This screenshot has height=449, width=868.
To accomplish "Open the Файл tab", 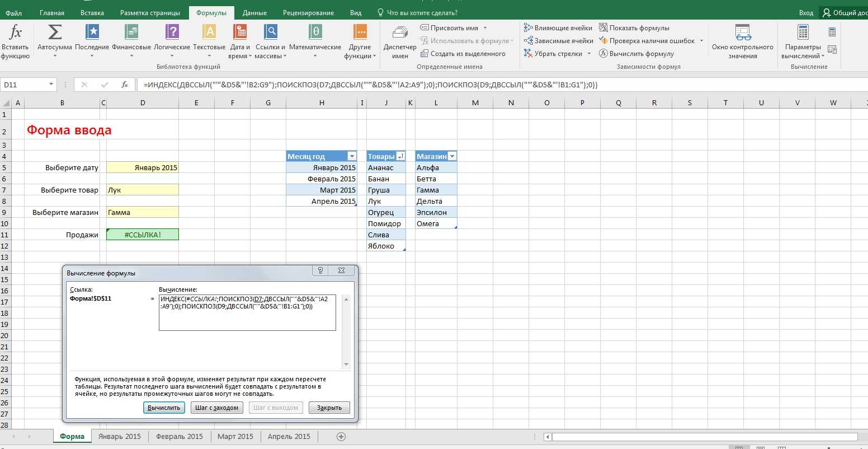I will coord(14,13).
